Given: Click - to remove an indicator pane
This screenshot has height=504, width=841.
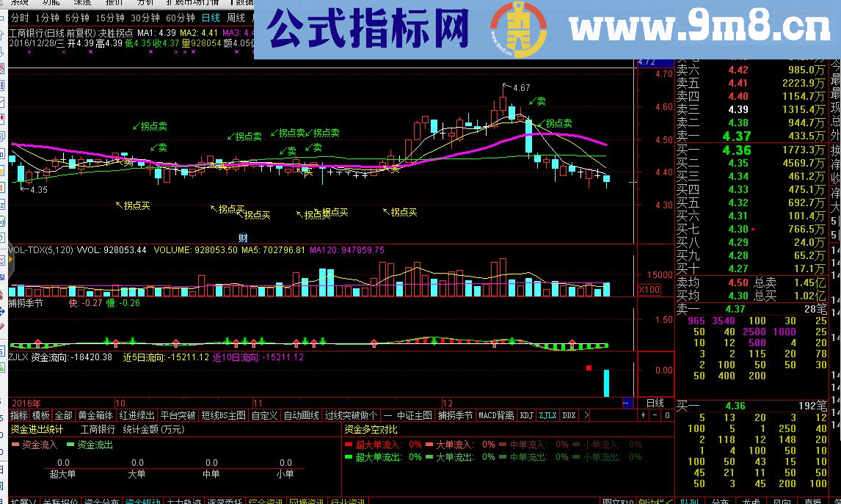Looking at the screenshot, I should (x=654, y=414).
